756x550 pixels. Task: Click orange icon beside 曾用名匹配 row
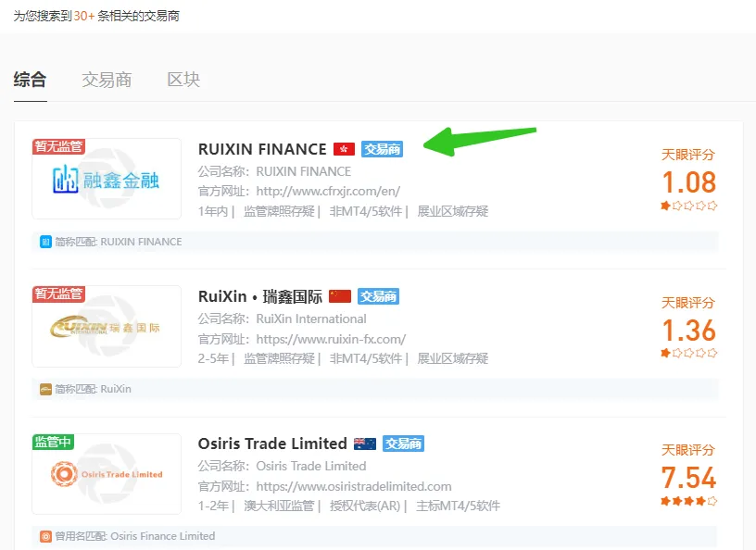coord(45,536)
